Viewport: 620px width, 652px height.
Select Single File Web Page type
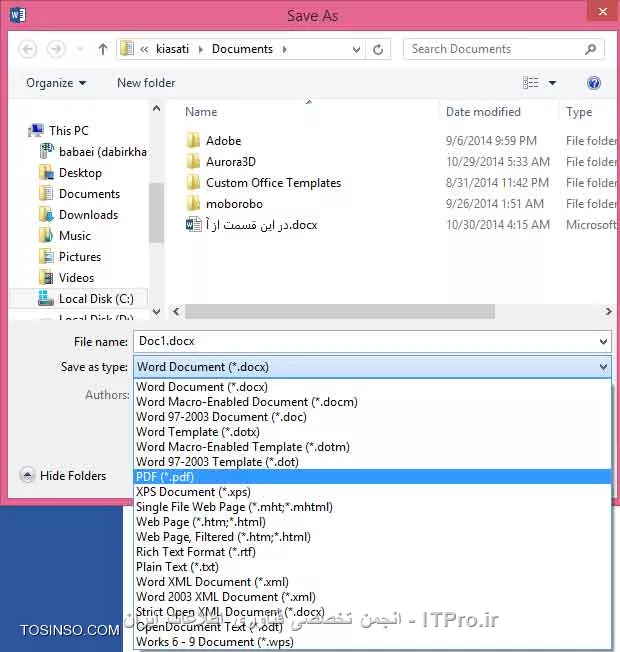coord(373,506)
